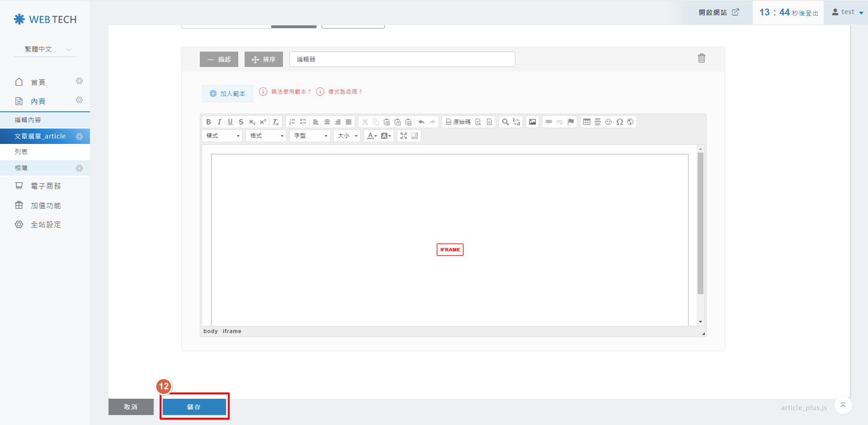868x425 pixels.
Task: Go to 全站設定 in sidebar
Action: point(45,224)
